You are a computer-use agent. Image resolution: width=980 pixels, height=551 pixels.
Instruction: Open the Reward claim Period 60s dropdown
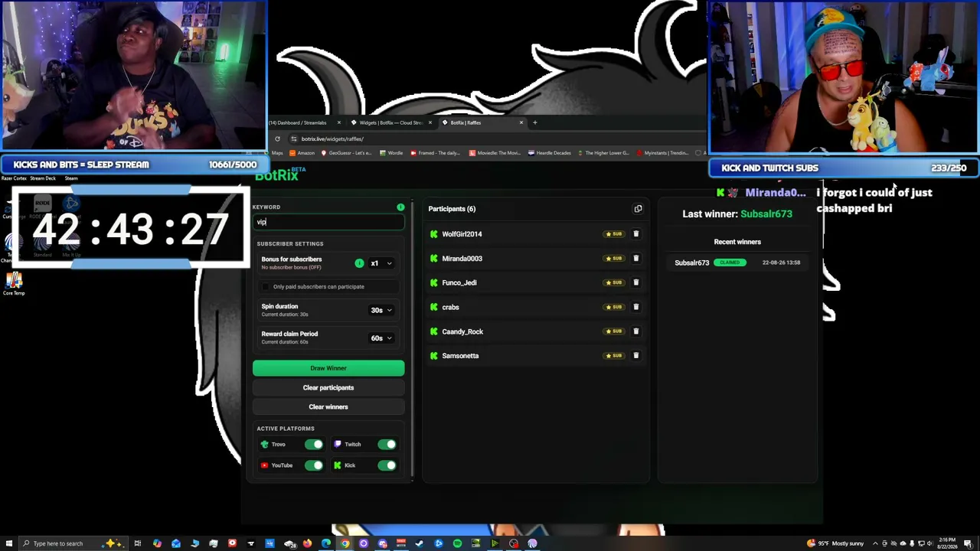point(381,338)
